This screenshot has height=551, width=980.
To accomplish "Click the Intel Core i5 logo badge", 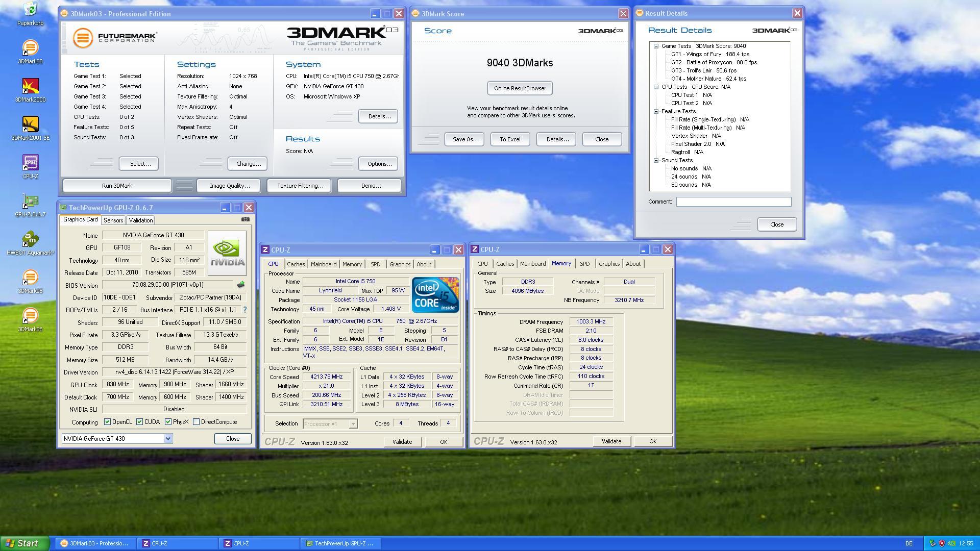I will coord(435,295).
